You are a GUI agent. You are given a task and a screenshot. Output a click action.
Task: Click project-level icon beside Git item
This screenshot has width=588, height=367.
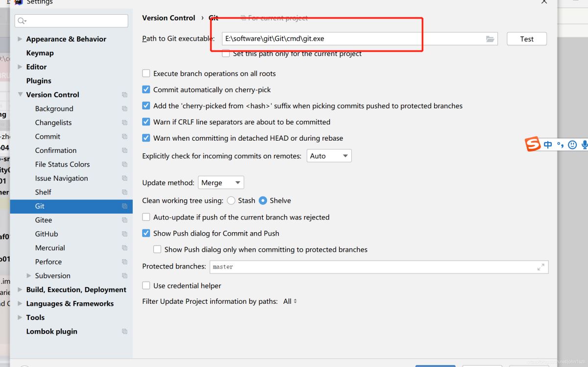click(x=124, y=206)
